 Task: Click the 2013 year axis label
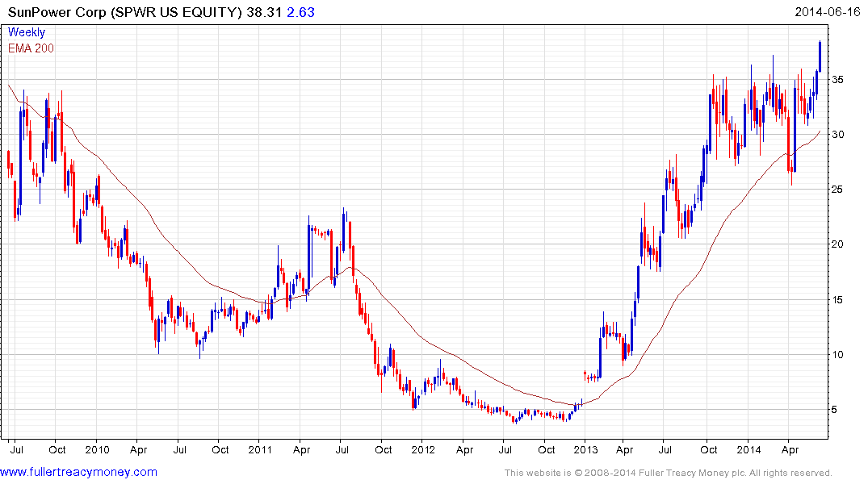click(585, 449)
